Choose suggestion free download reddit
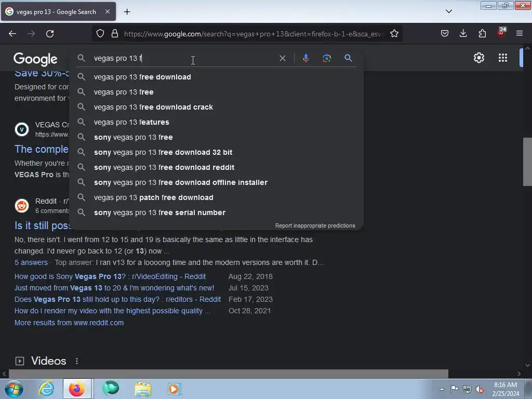The width and height of the screenshot is (532, 399). pyautogui.click(x=216, y=167)
